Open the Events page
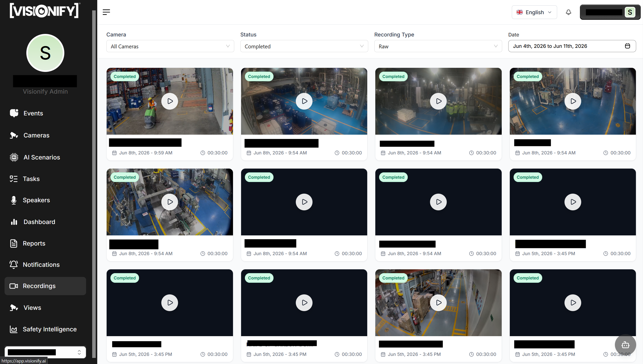This screenshot has width=643, height=364. click(x=33, y=113)
